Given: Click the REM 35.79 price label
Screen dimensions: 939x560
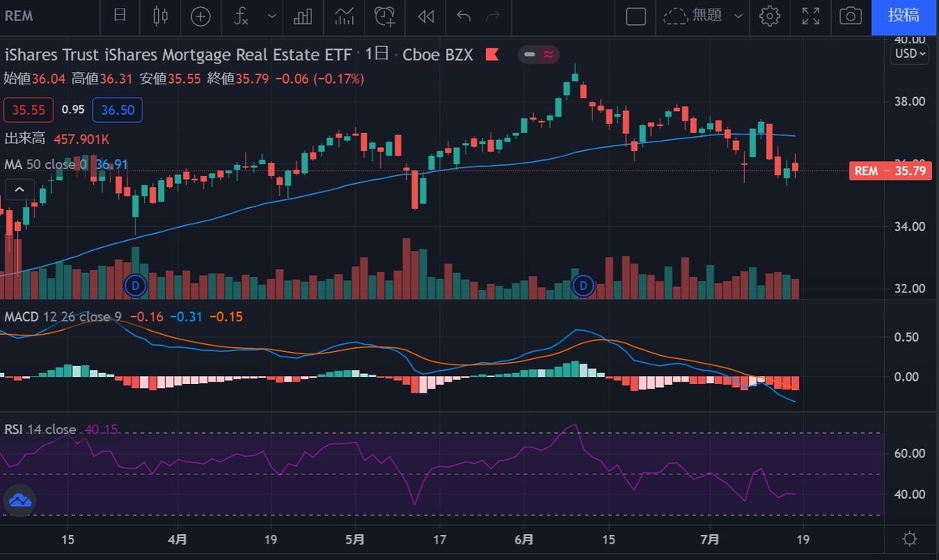Looking at the screenshot, I should click(x=890, y=171).
